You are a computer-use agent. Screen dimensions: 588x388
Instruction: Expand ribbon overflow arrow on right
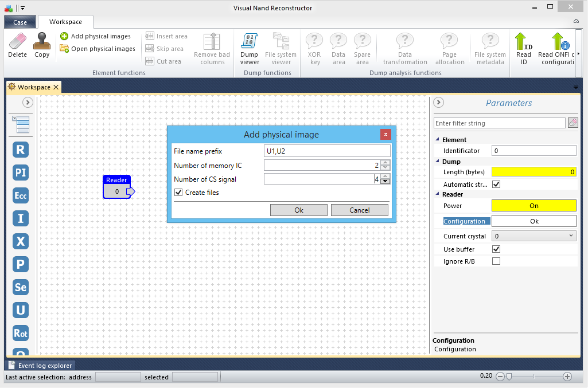[x=579, y=54]
